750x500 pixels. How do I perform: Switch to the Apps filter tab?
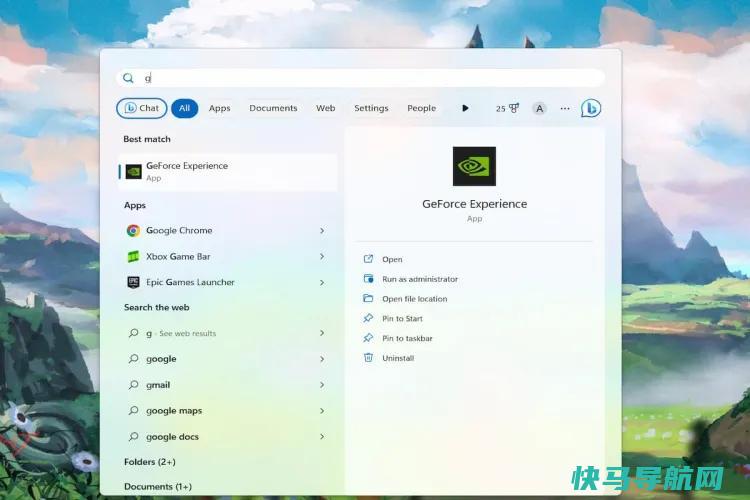click(220, 108)
